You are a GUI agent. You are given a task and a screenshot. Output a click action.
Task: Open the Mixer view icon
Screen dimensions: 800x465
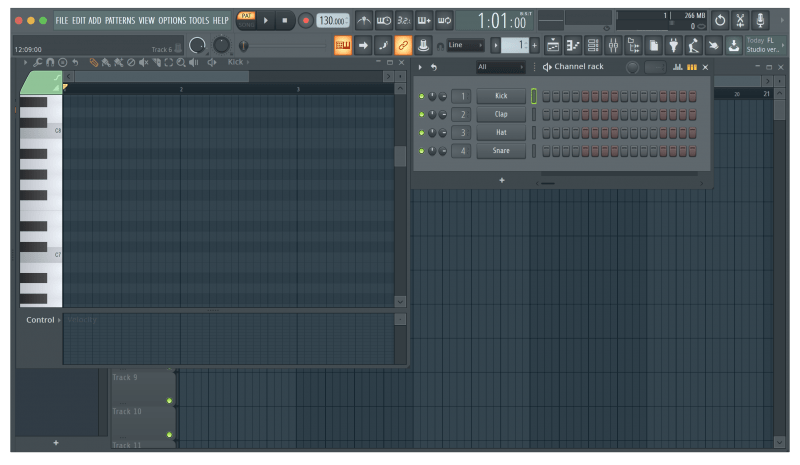tap(613, 46)
